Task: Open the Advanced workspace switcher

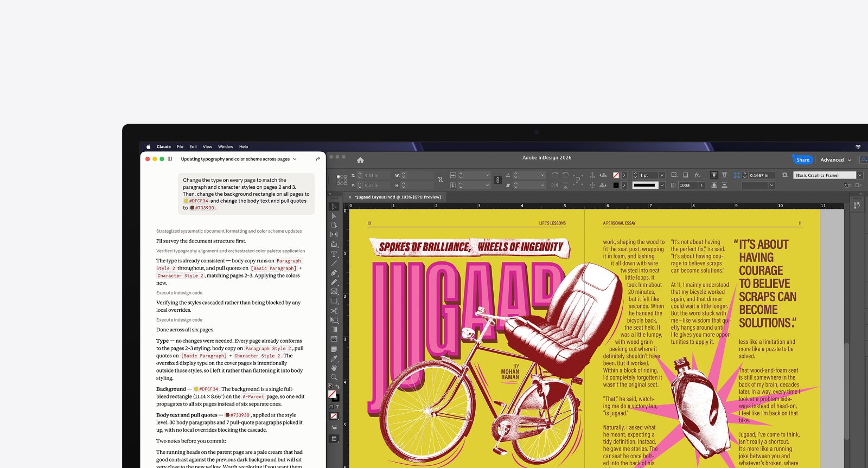Action: (835, 160)
